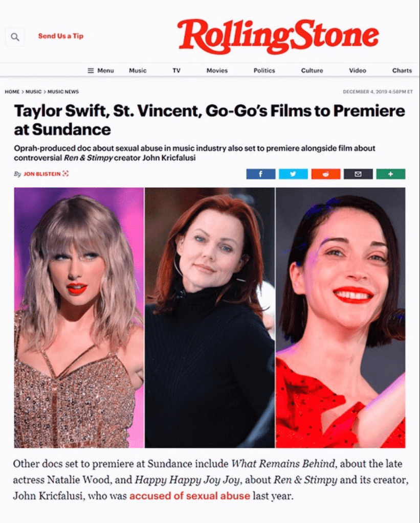Click the icon beside Jon Blistein's name

coord(66,173)
